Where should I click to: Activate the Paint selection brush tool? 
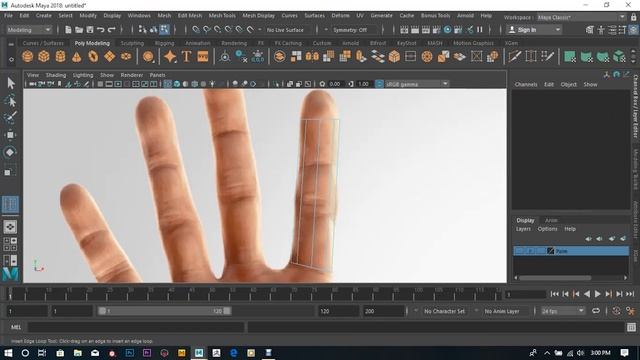click(x=11, y=118)
